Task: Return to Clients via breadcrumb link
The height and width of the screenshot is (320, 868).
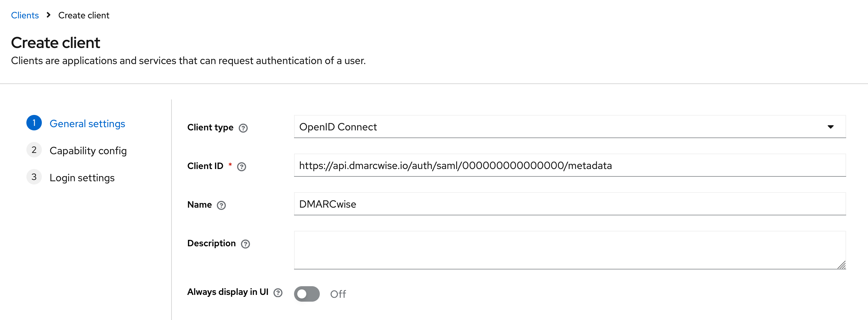Action: click(25, 15)
